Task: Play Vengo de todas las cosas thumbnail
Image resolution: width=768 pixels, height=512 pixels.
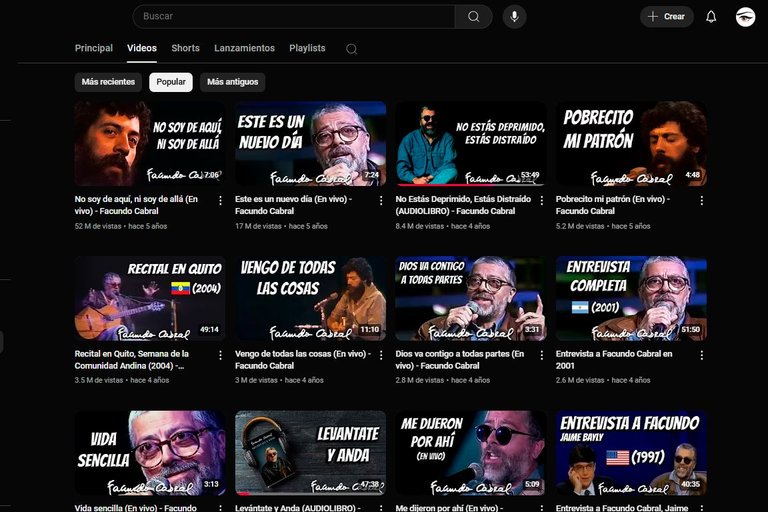Action: click(x=311, y=298)
